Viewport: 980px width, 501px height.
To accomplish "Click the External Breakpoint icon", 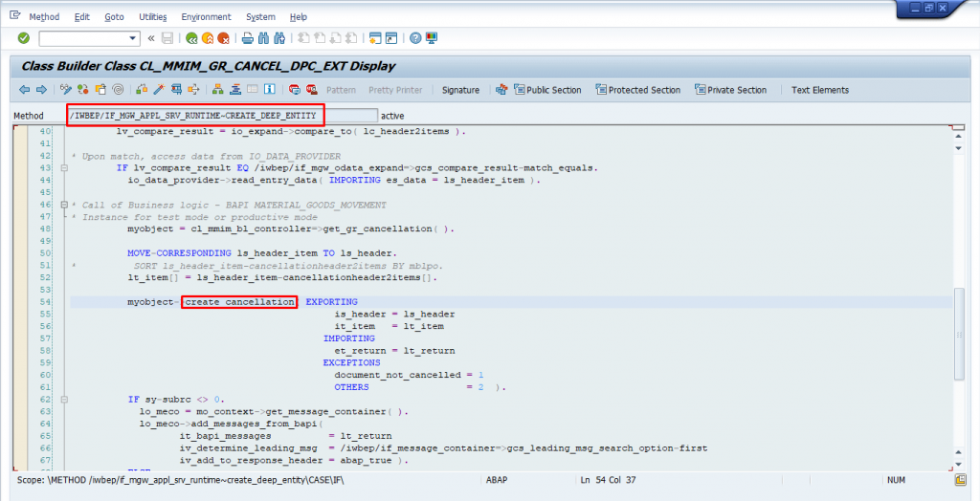I will pos(311,90).
